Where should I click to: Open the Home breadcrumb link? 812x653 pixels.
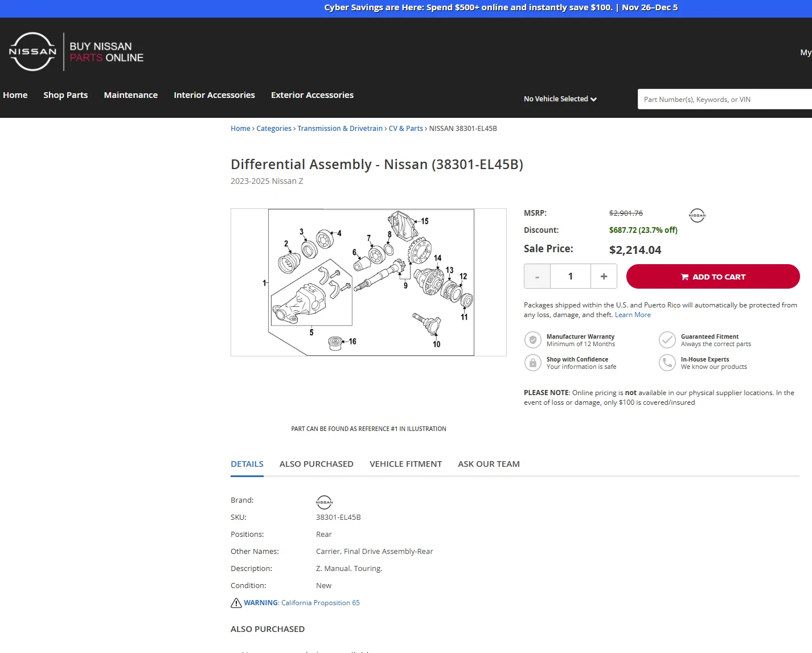[240, 129]
